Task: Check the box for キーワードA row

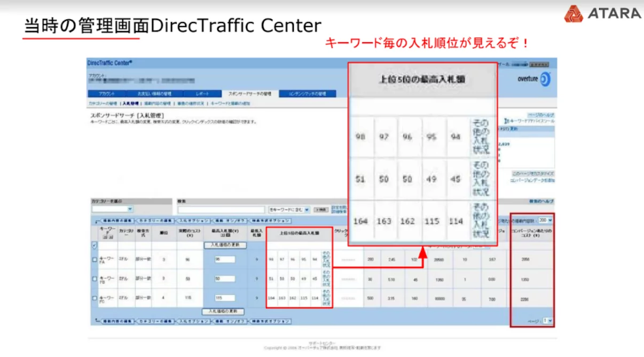Action: (x=95, y=260)
